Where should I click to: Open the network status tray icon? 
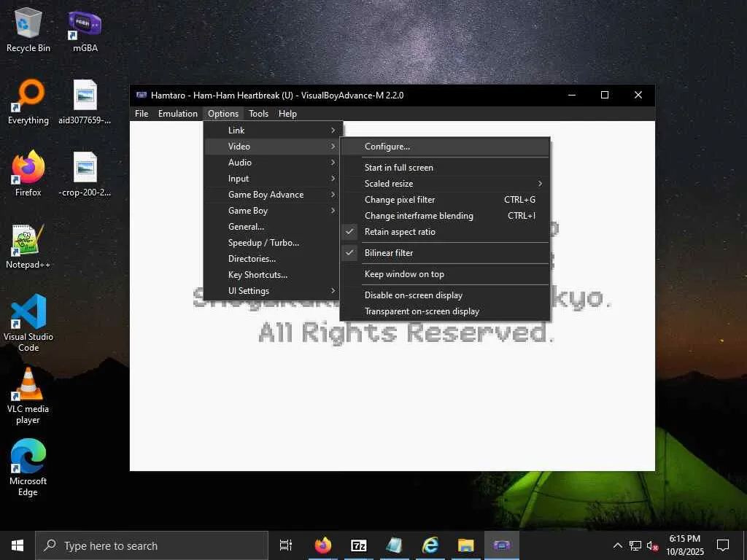pos(635,545)
